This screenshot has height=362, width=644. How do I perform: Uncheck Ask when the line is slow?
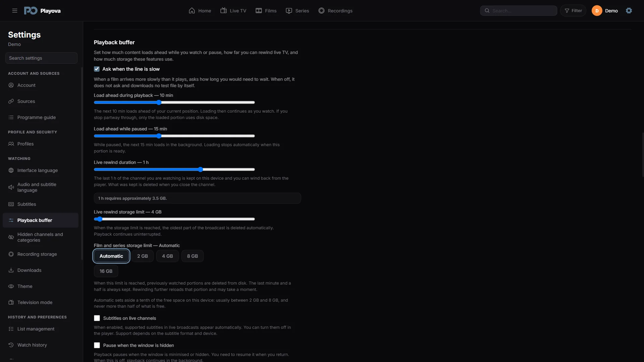pos(97,69)
